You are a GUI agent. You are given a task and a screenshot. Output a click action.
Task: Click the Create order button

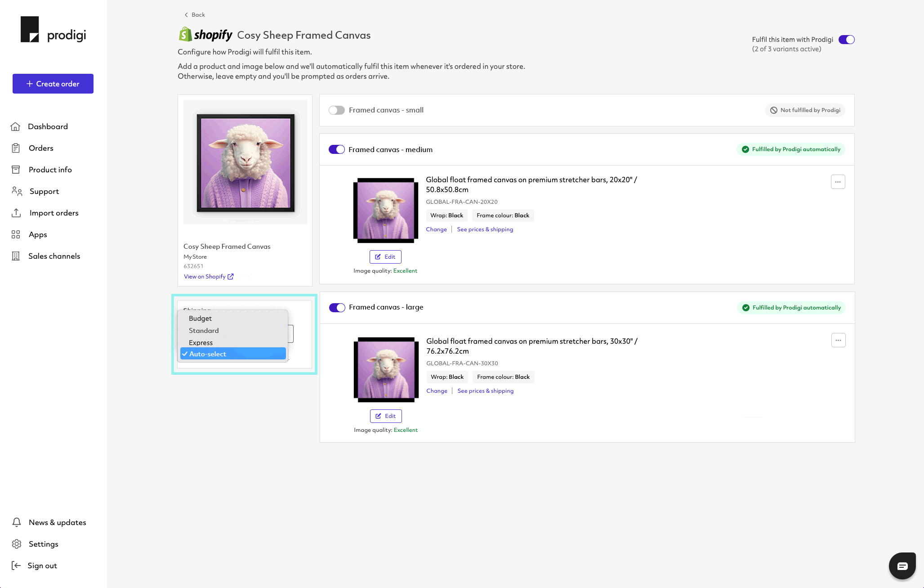point(53,84)
